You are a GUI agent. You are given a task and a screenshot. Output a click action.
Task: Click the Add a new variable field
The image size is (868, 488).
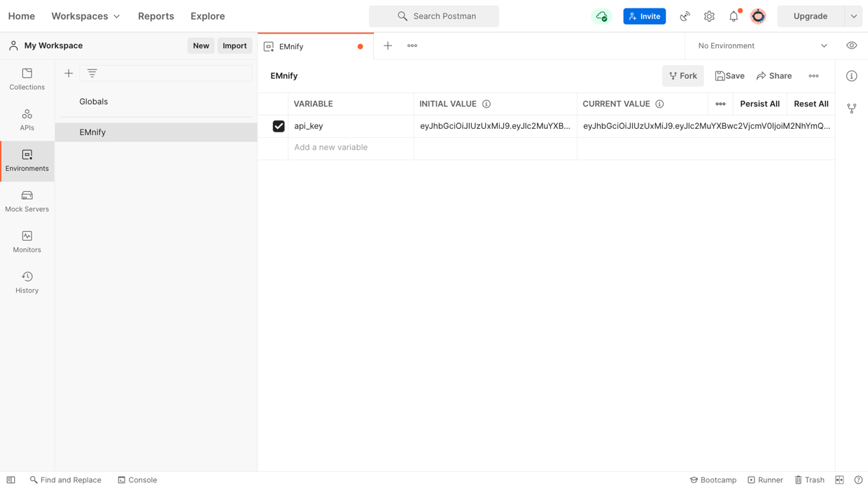coord(330,147)
